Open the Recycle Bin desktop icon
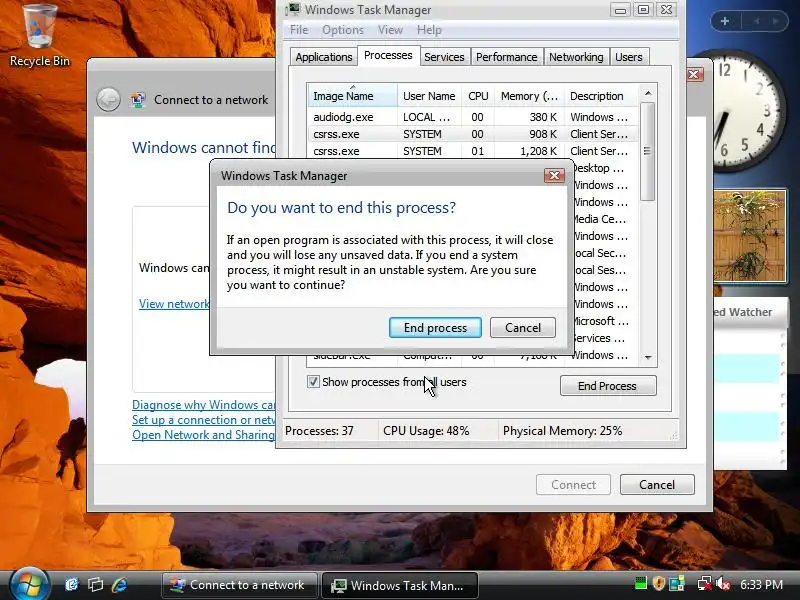 coord(39,35)
